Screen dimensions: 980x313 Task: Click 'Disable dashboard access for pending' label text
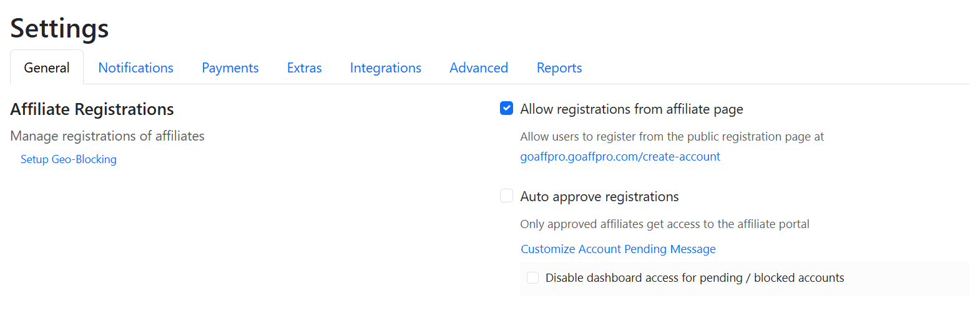(x=694, y=278)
